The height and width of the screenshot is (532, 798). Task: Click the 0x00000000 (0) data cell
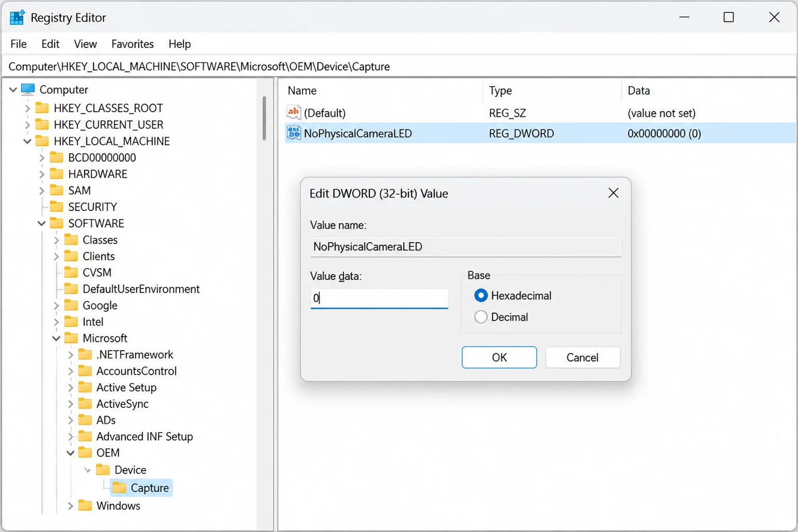tap(664, 134)
